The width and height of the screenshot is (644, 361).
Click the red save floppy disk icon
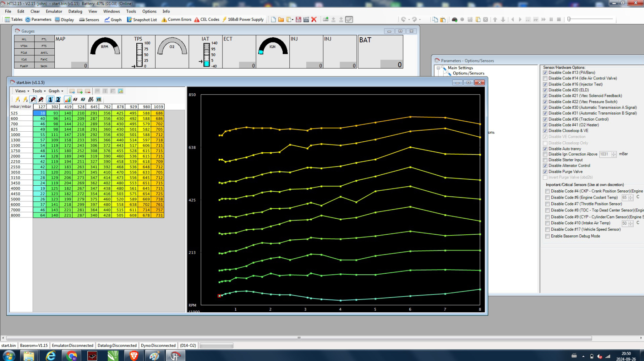298,20
